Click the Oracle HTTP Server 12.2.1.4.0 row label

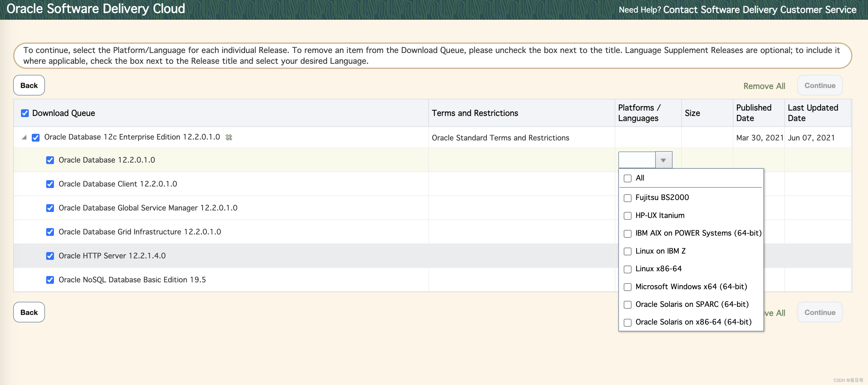pyautogui.click(x=112, y=256)
